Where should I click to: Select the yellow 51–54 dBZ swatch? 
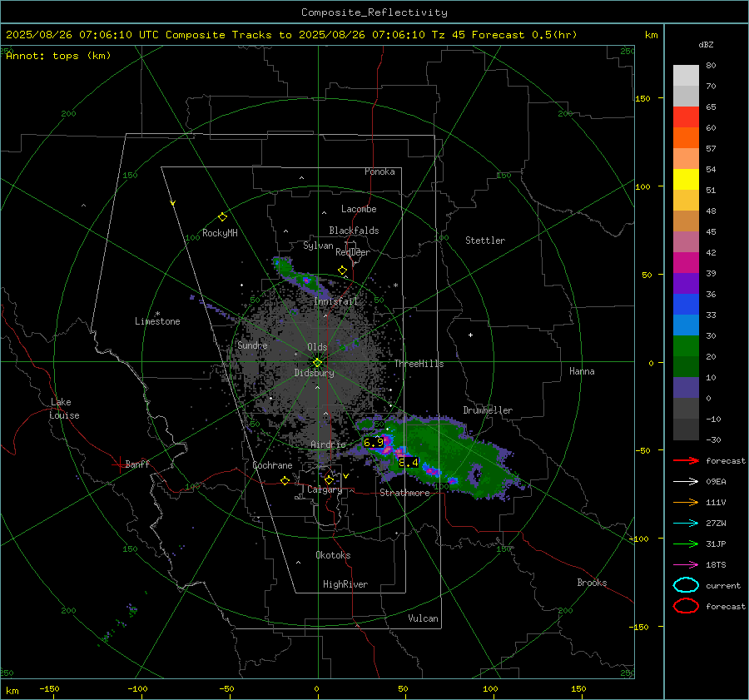coord(686,180)
